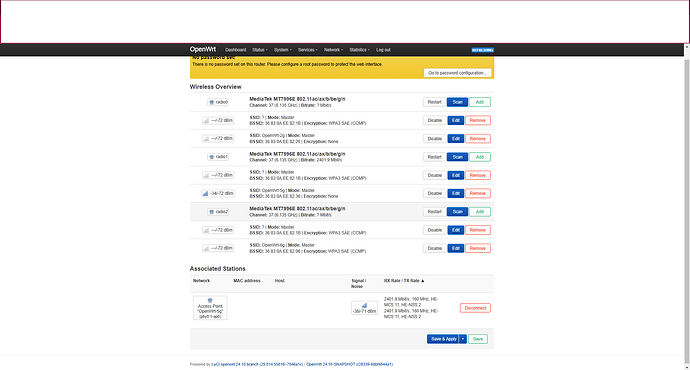Add a network on radio0

(480, 102)
